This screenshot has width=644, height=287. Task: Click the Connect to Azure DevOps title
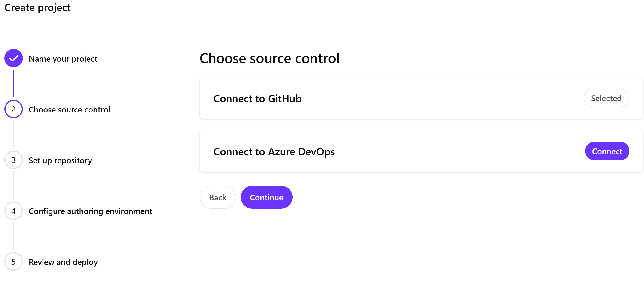[x=274, y=152]
